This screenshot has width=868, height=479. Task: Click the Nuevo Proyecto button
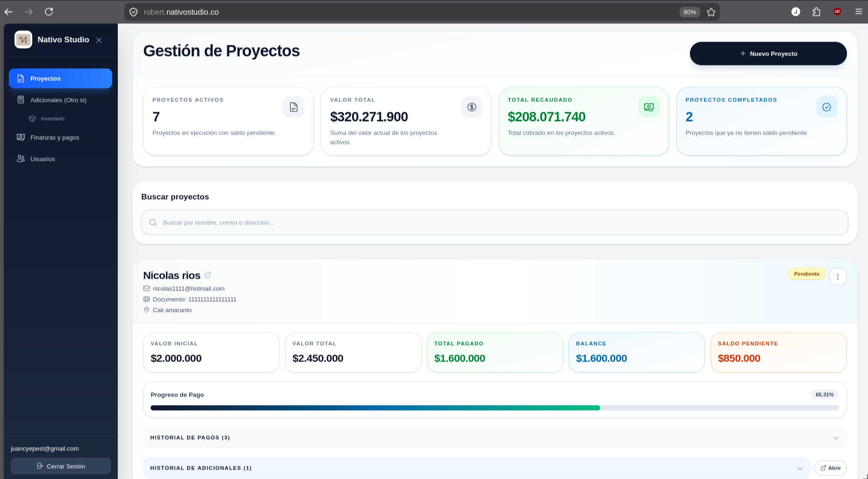click(x=768, y=54)
